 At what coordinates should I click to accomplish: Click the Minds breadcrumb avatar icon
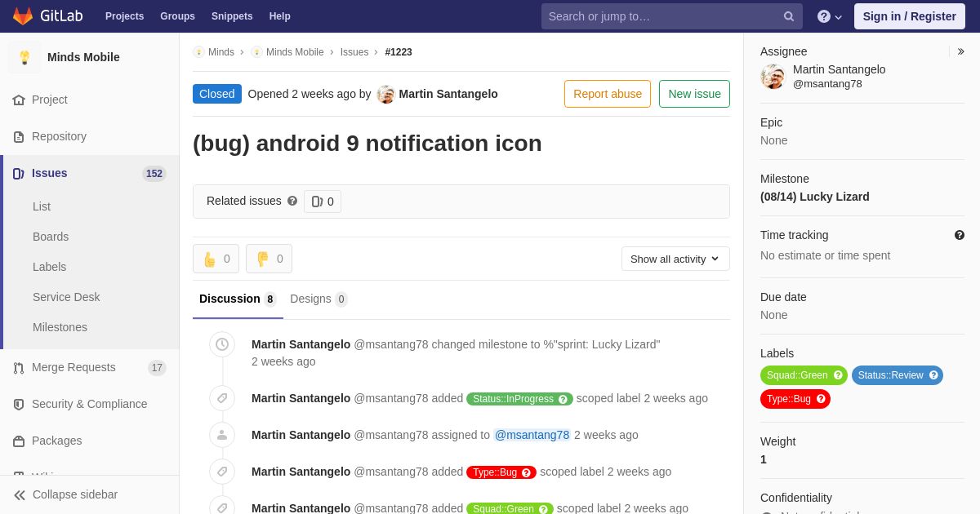(x=198, y=52)
